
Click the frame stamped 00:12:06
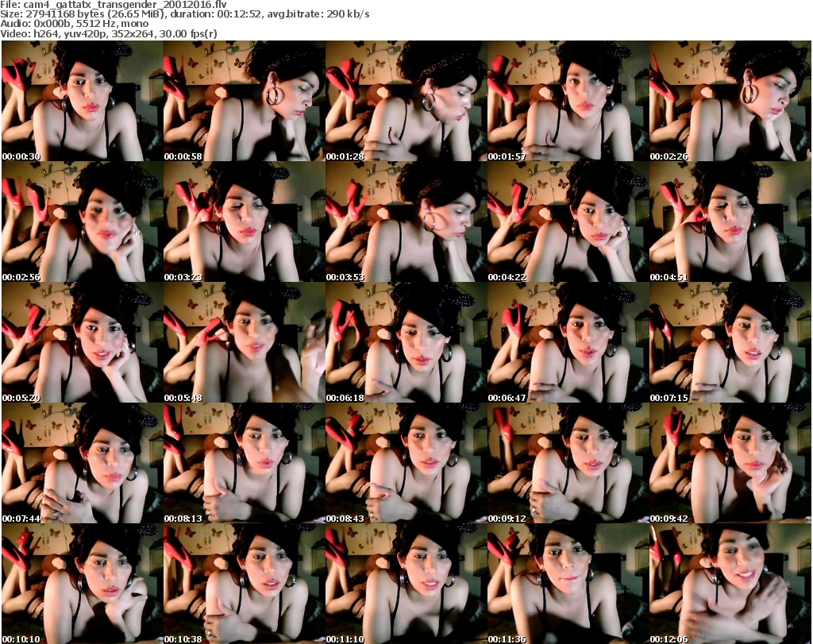pyautogui.click(x=730, y=584)
